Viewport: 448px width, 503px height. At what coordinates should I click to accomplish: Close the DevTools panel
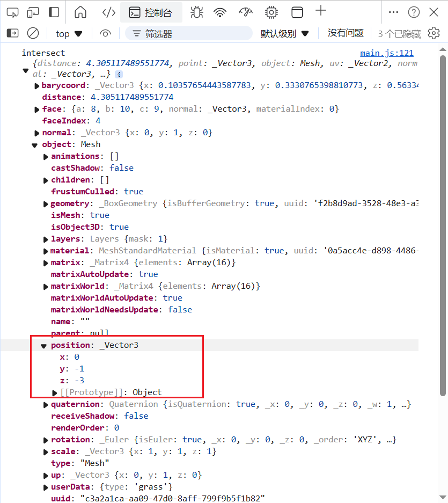click(434, 12)
